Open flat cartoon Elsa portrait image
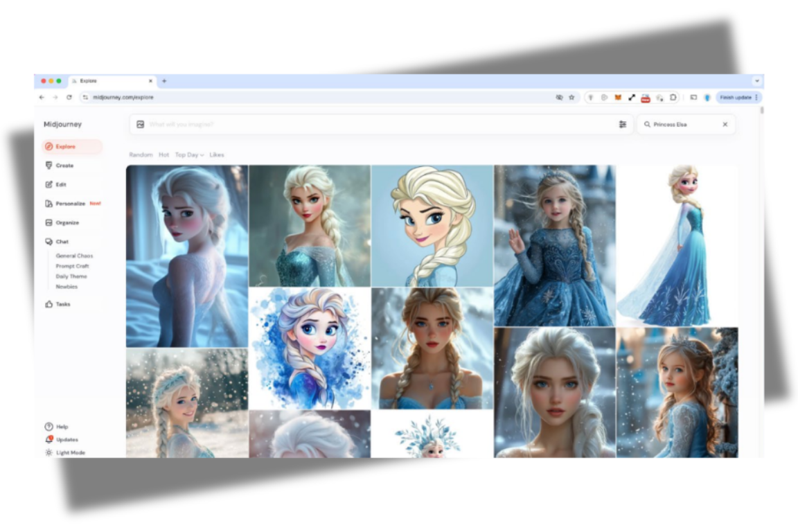This screenshot has height=532, width=798. (432, 226)
